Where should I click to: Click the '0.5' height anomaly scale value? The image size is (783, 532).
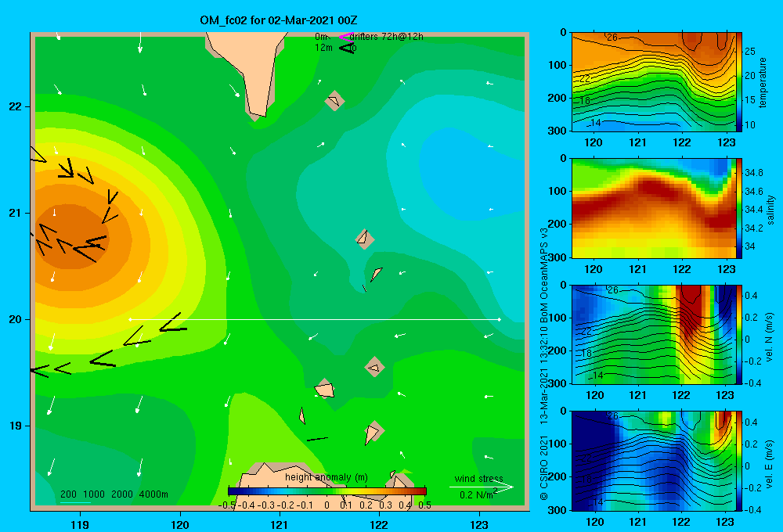[x=424, y=505]
